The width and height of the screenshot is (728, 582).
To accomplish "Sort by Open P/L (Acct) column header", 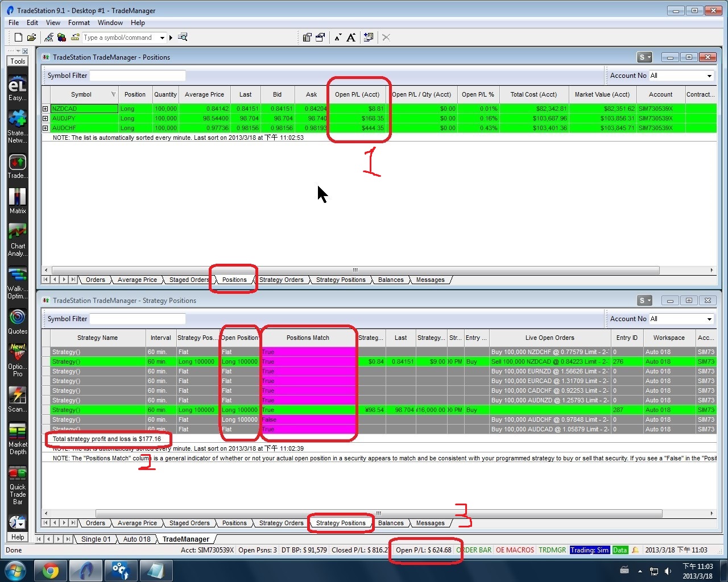I will (x=357, y=94).
